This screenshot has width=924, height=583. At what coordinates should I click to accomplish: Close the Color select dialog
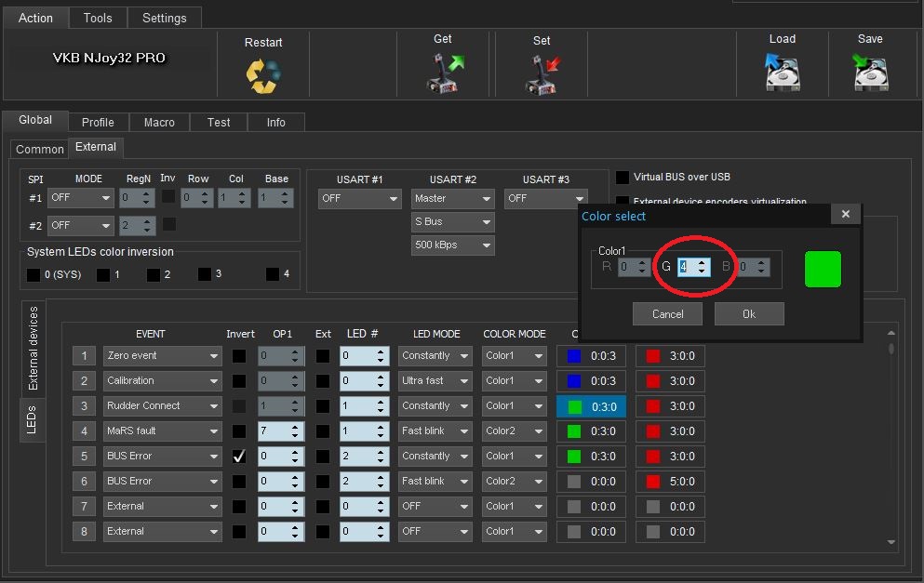[x=845, y=214]
